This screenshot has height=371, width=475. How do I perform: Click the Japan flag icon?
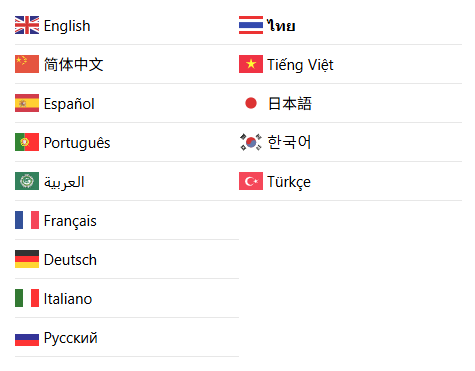251,103
